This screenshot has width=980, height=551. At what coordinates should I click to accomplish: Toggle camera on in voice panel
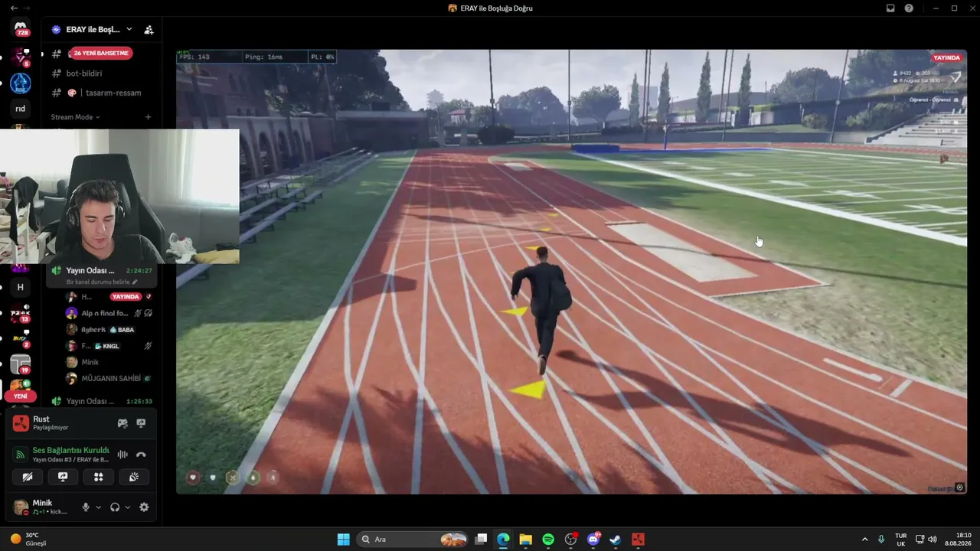[x=28, y=477]
